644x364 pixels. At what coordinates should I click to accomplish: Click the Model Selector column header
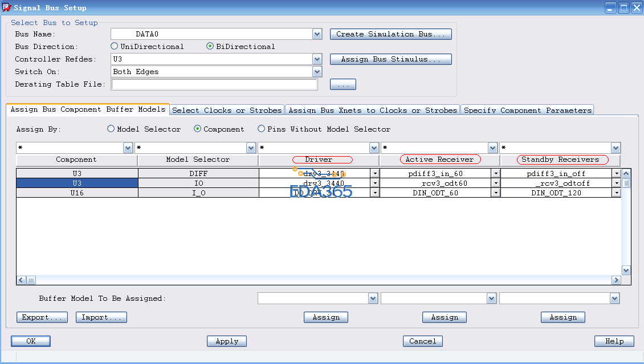click(198, 159)
